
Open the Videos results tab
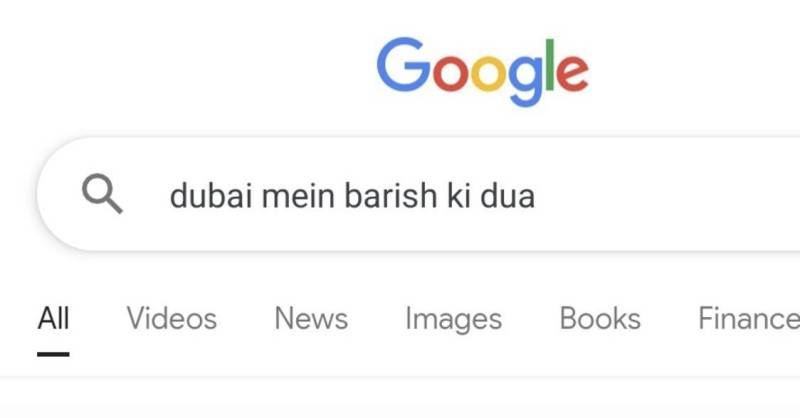(171, 318)
